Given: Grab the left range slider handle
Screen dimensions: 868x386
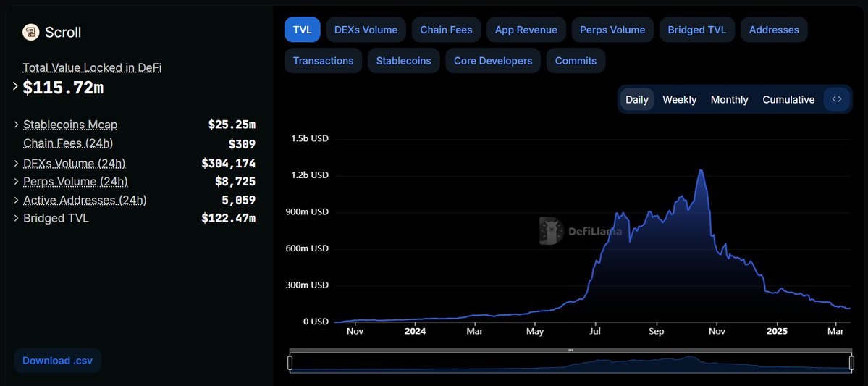Looking at the screenshot, I should 290,363.
